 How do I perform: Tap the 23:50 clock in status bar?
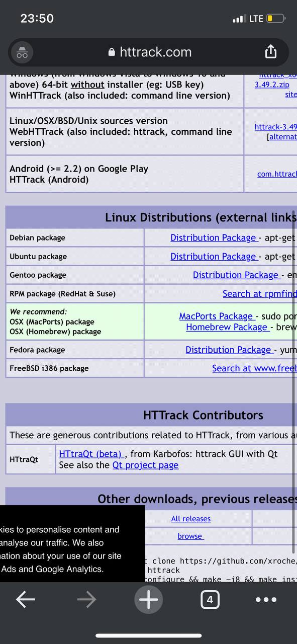coord(37,19)
